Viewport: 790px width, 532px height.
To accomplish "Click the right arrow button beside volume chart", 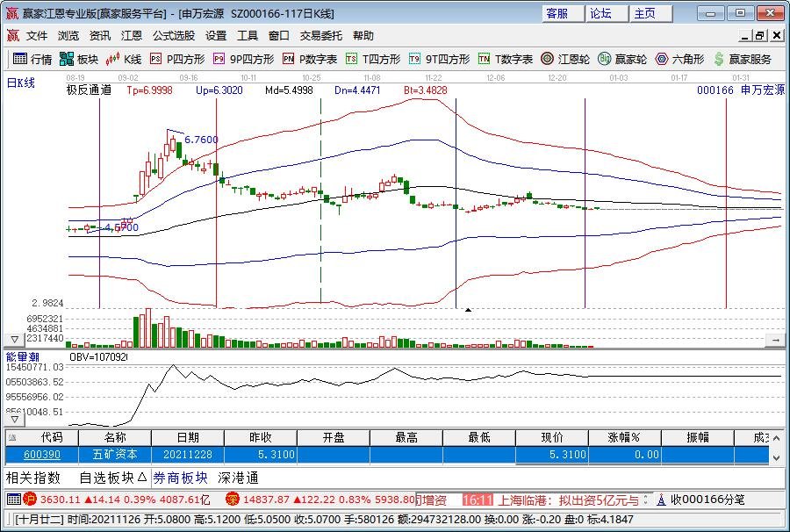I will pos(775,341).
